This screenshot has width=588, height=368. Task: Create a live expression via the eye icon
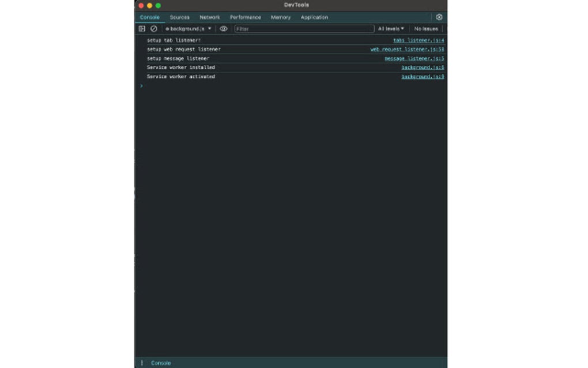point(224,28)
